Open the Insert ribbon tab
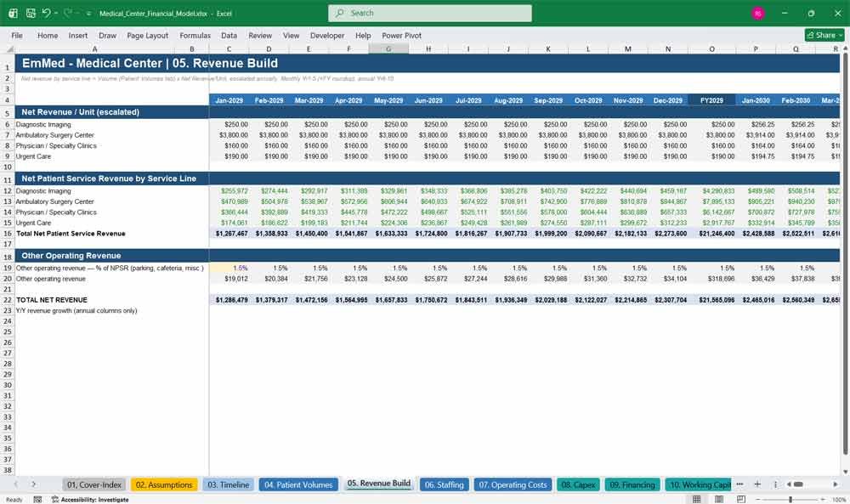Viewport: 850px width, 504px height. [x=78, y=35]
